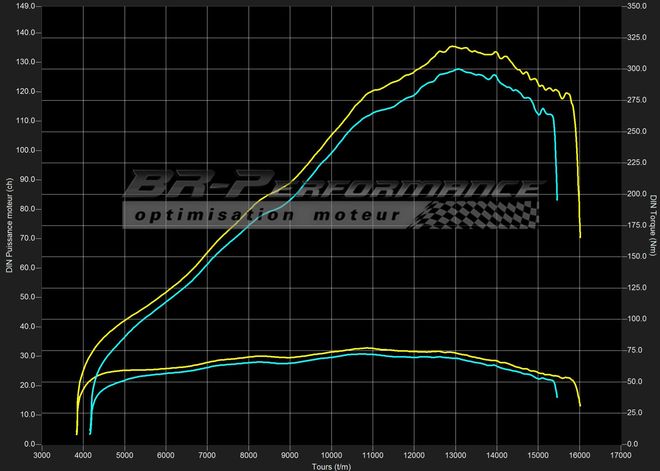Click the peak of the cyan power curve
This screenshot has width=660, height=471.
457,69
